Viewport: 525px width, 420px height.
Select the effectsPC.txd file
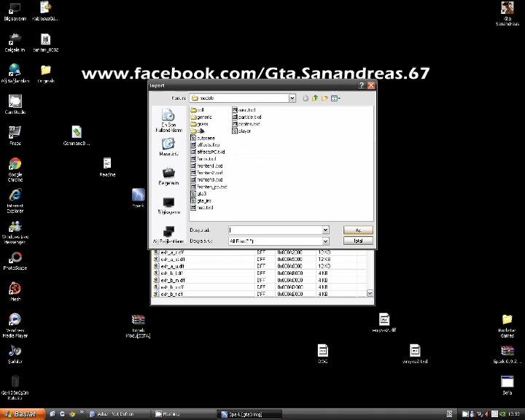pyautogui.click(x=208, y=152)
